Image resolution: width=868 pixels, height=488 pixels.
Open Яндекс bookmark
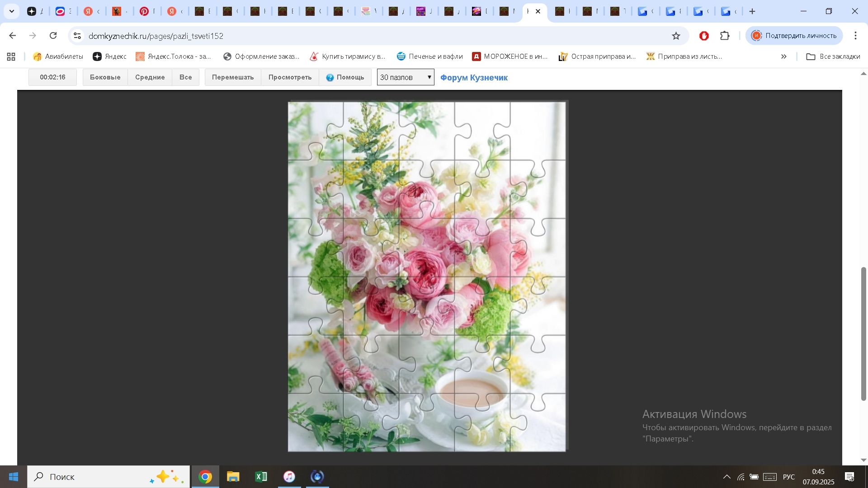click(x=109, y=56)
